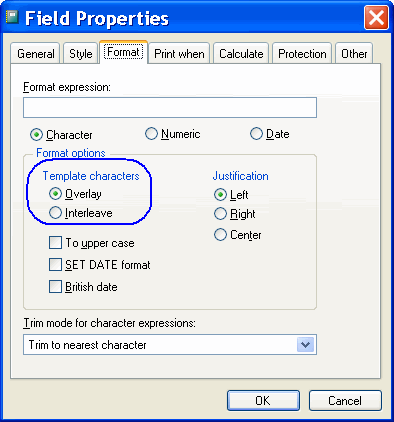Click the Format expression text box

point(170,108)
